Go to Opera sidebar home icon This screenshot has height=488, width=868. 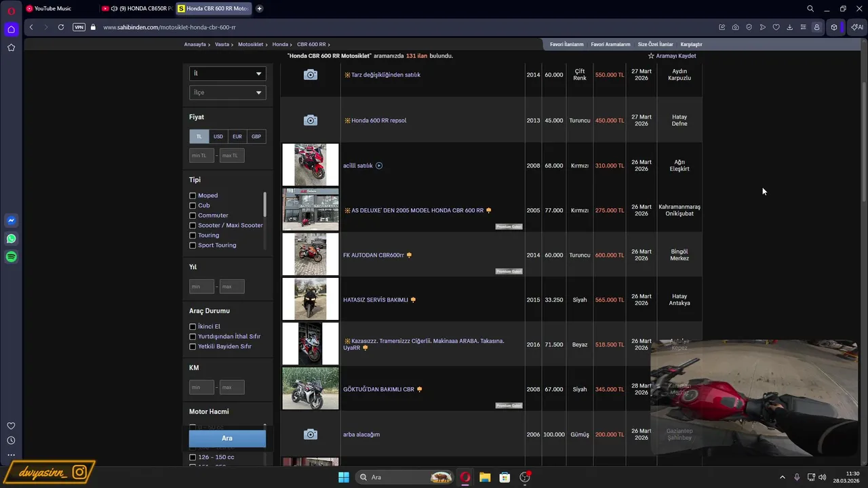(11, 29)
